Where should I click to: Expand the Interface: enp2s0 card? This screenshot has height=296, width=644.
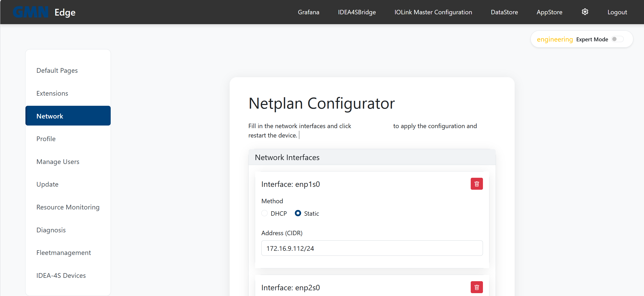[291, 287]
